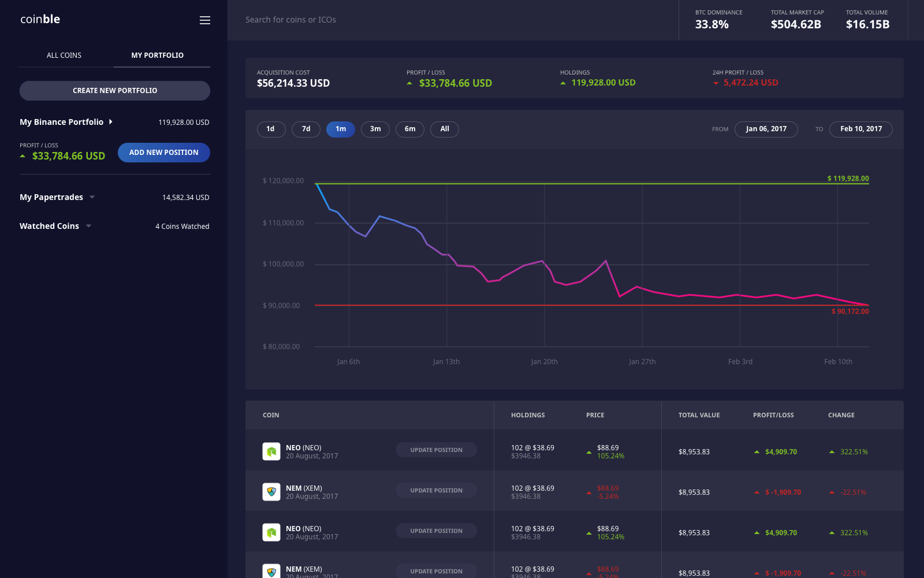Sort by the CHANGE column header
The image size is (924, 578).
click(x=841, y=415)
